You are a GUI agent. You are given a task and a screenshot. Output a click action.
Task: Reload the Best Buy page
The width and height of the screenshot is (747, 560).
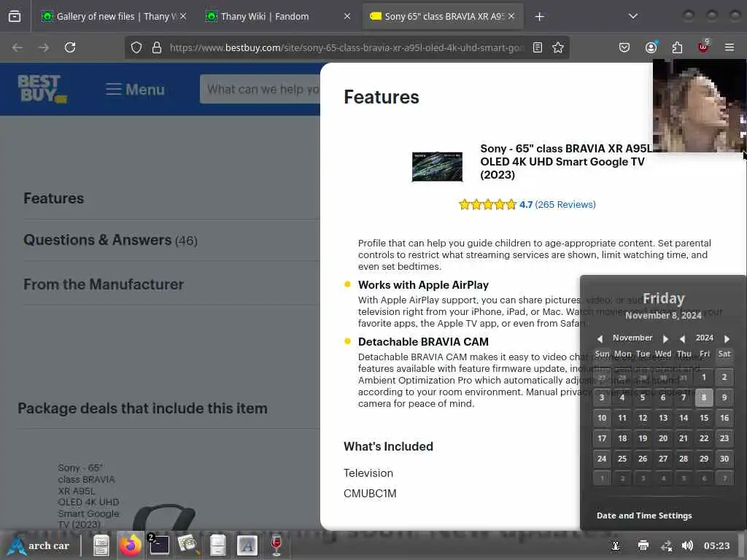point(70,47)
